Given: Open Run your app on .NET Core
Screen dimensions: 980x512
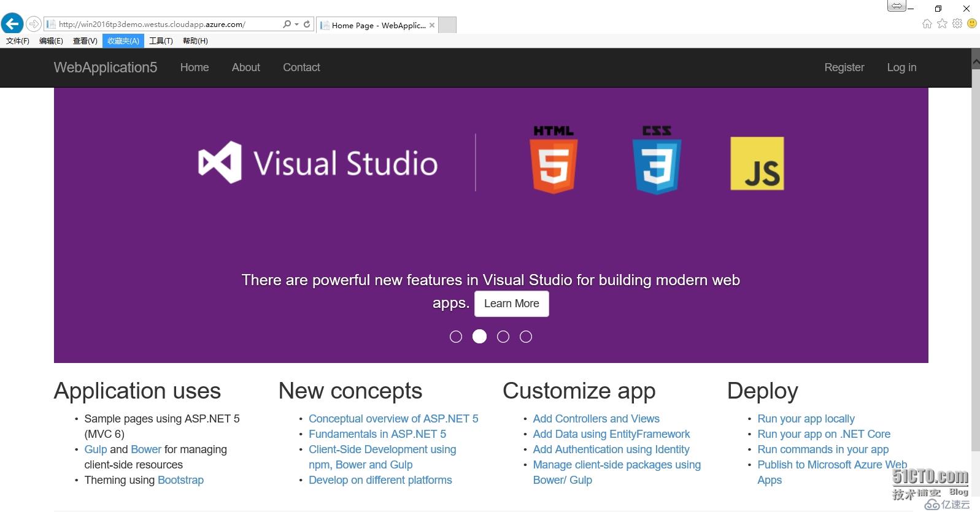Looking at the screenshot, I should coord(824,434).
